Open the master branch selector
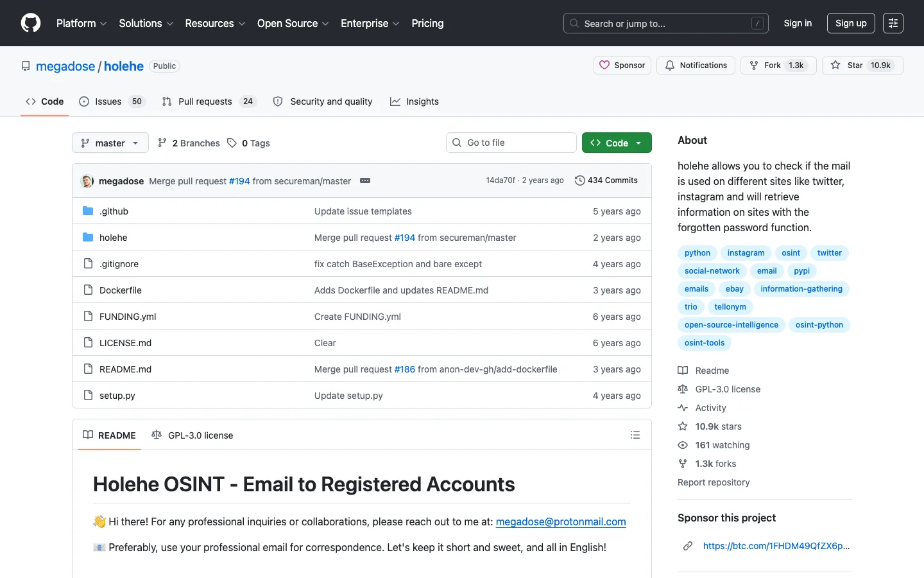Screen dimensions: 924x578 click(110, 143)
